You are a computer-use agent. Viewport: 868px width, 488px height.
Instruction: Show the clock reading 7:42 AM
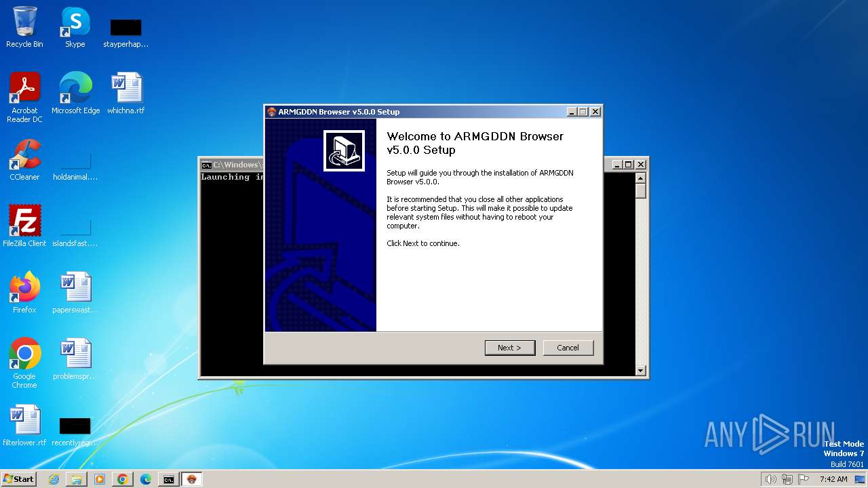click(833, 479)
